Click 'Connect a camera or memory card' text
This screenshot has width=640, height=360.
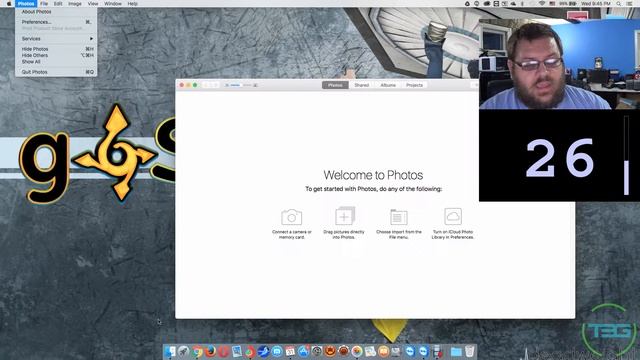click(291, 234)
